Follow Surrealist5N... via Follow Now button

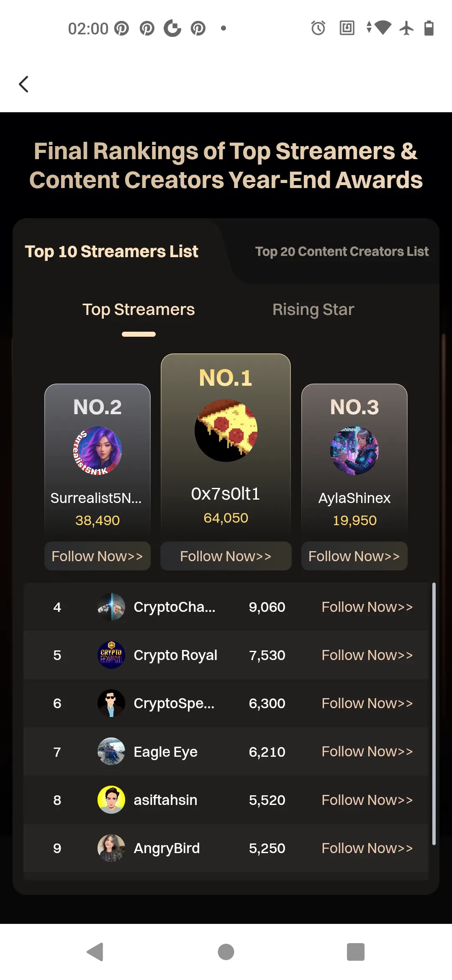coord(98,556)
